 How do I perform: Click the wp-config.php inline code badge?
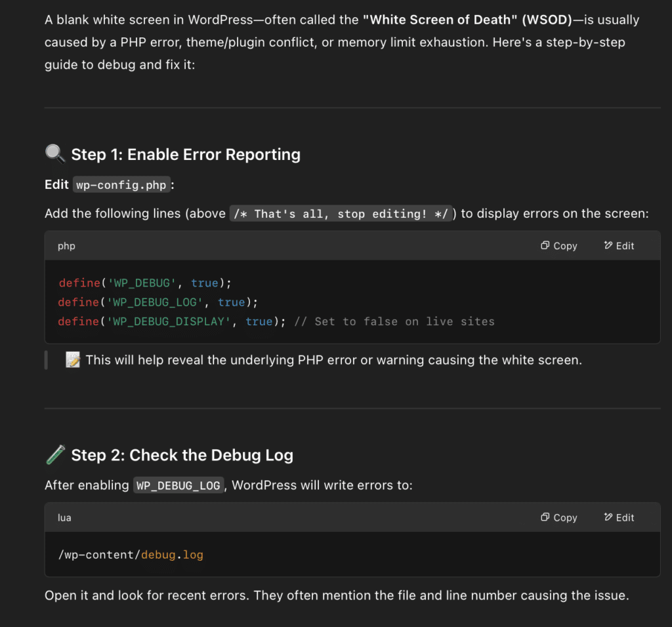(x=121, y=185)
